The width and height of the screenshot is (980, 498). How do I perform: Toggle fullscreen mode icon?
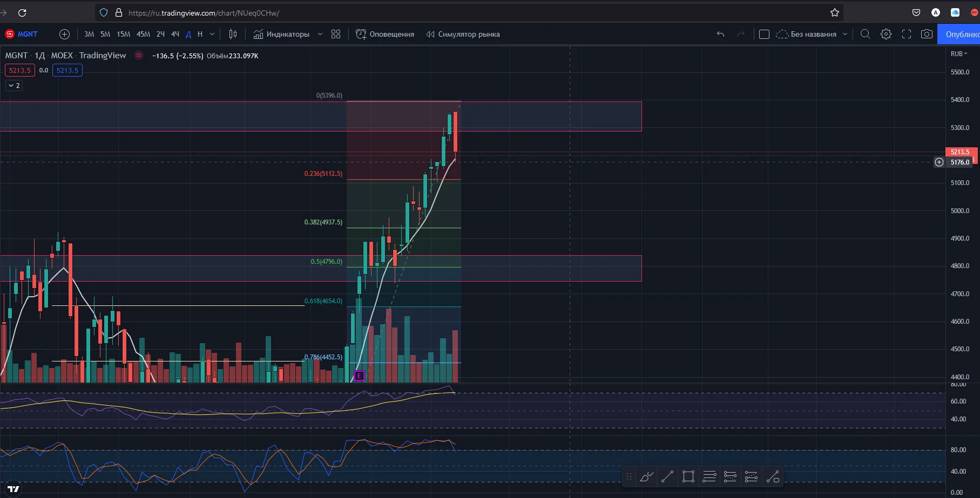click(907, 34)
